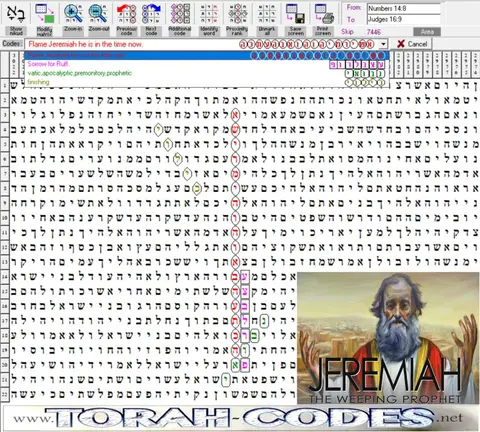Click row header number 3 of matrix
Image resolution: width=480 pixels, height=432 pixels.
(5, 115)
